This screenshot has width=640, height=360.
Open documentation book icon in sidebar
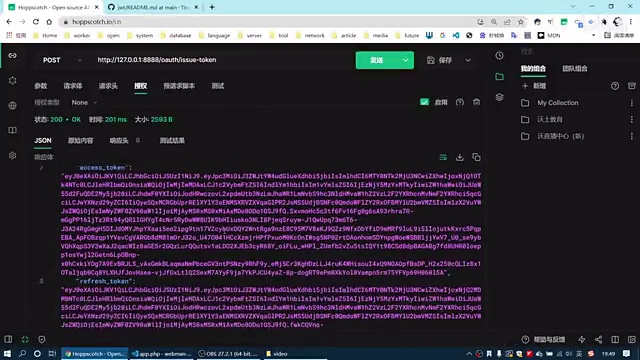12,130
